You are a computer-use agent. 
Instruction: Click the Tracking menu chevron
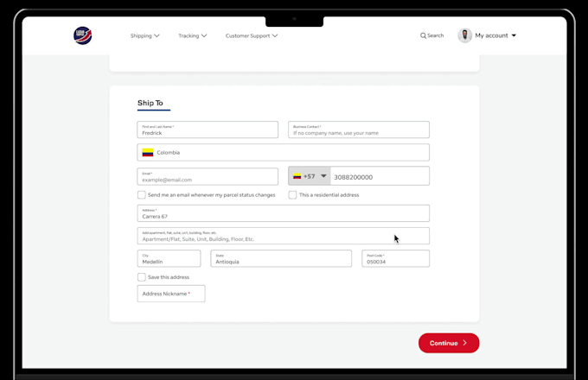tap(204, 35)
